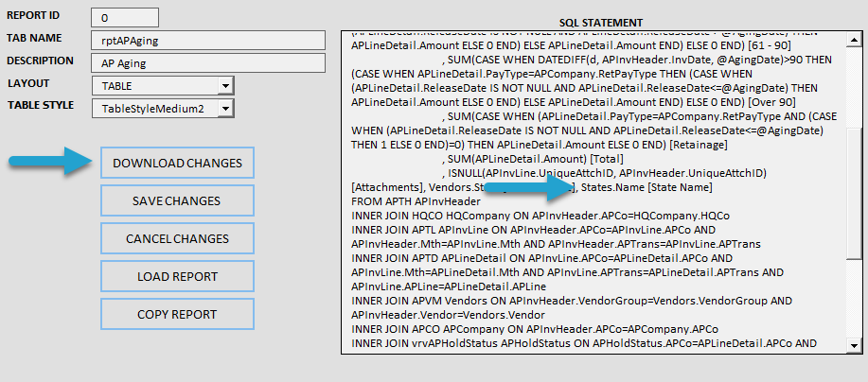Screen dimensions: 868x382
Task: Click the SQL statement scrollbar thumb
Action: (855, 194)
